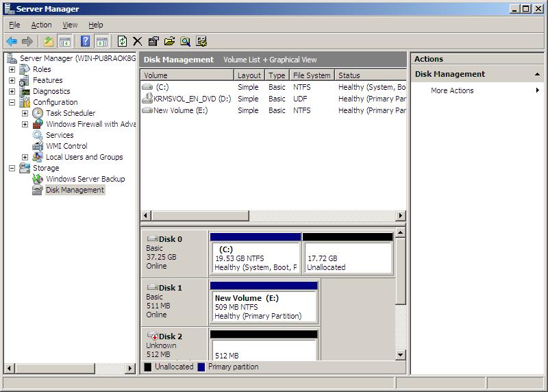Click the Roles icon in the tree
This screenshot has width=548, height=392.
point(25,69)
